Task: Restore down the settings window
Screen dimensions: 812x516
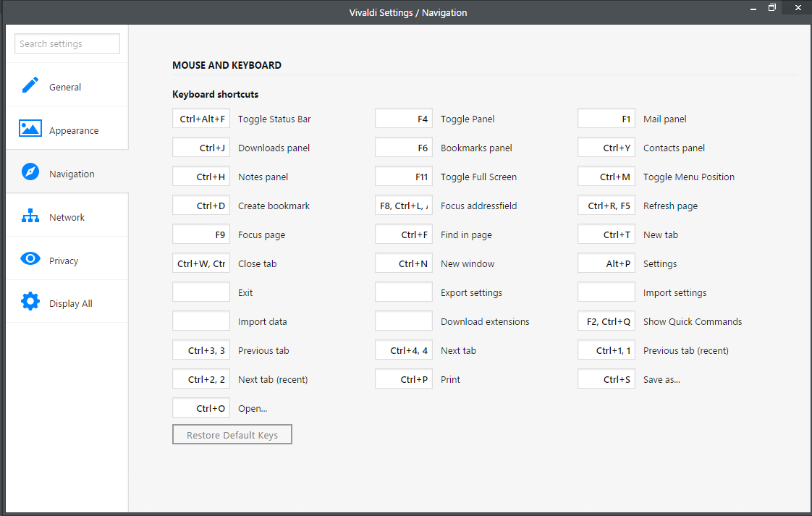Action: point(771,8)
